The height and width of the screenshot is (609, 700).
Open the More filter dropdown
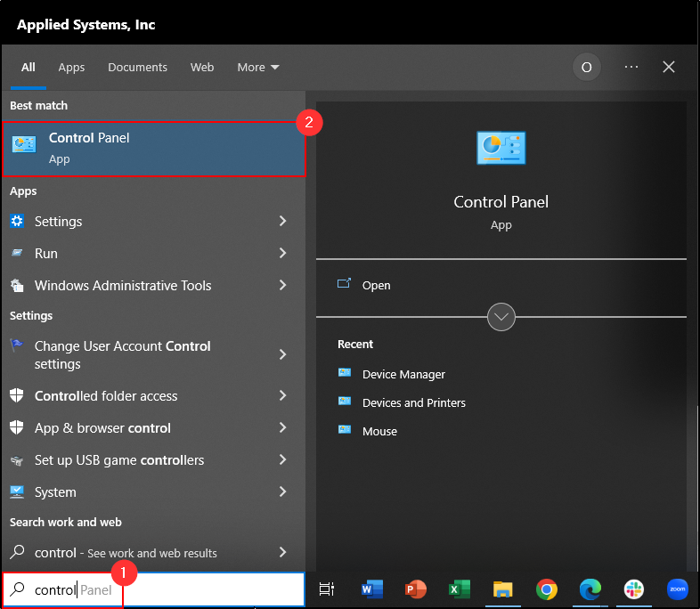click(x=258, y=68)
